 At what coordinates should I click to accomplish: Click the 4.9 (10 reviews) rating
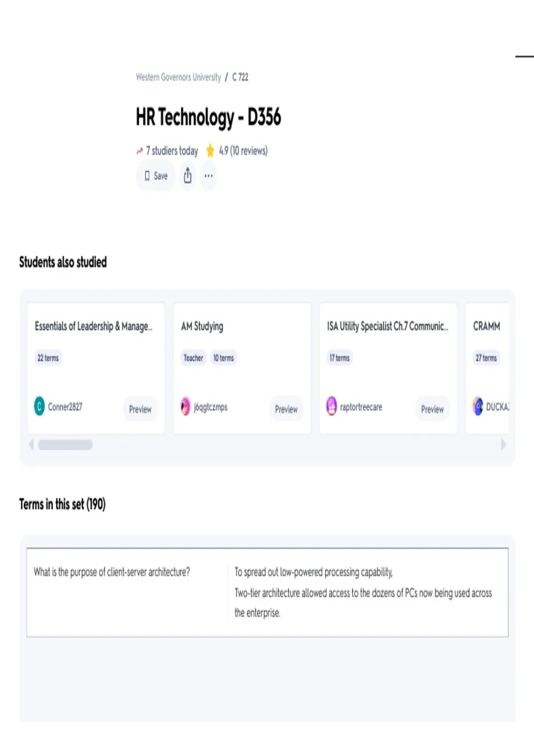click(243, 151)
